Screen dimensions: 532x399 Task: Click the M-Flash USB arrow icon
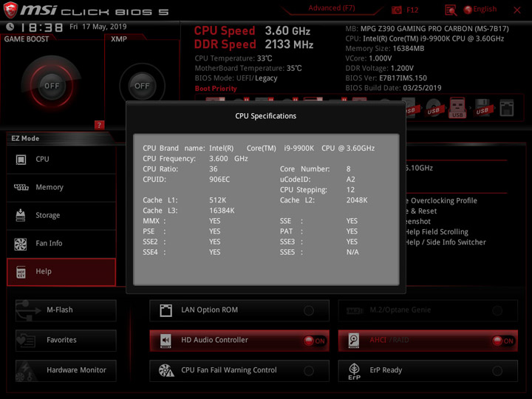[28, 310]
